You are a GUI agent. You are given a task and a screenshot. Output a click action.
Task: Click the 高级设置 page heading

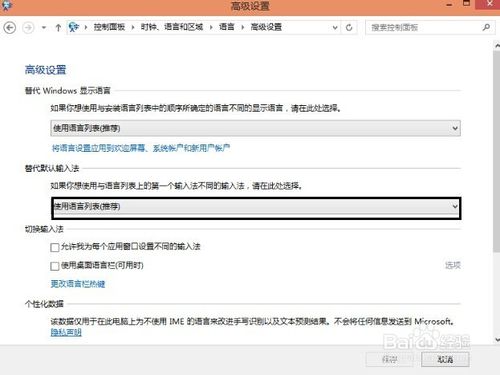45,70
